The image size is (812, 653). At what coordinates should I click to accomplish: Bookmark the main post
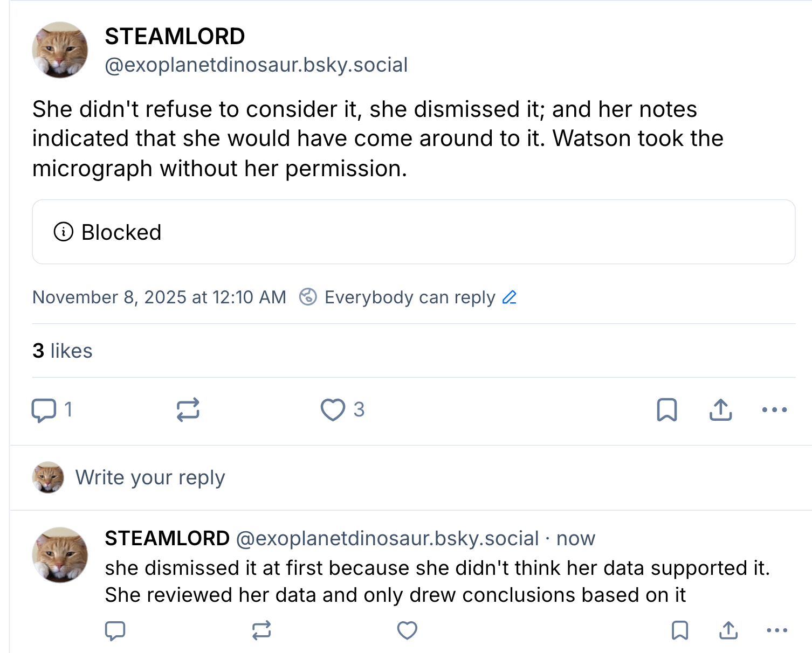pos(667,410)
